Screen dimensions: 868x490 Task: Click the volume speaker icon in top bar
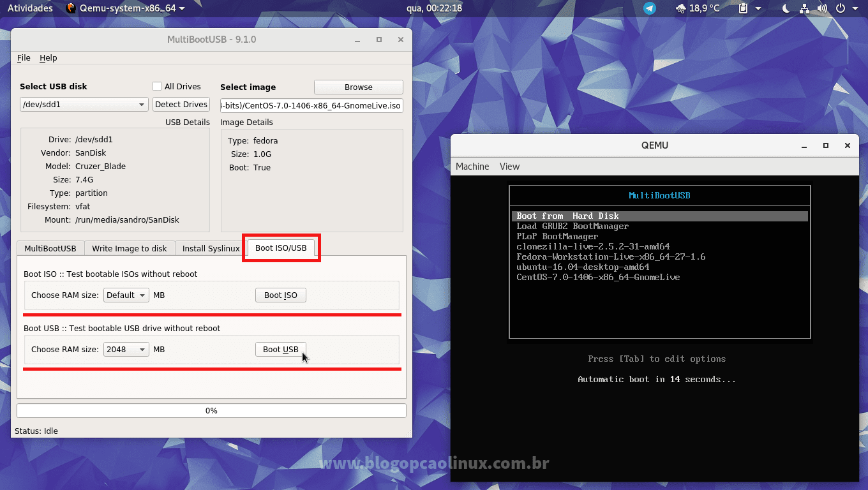(822, 8)
